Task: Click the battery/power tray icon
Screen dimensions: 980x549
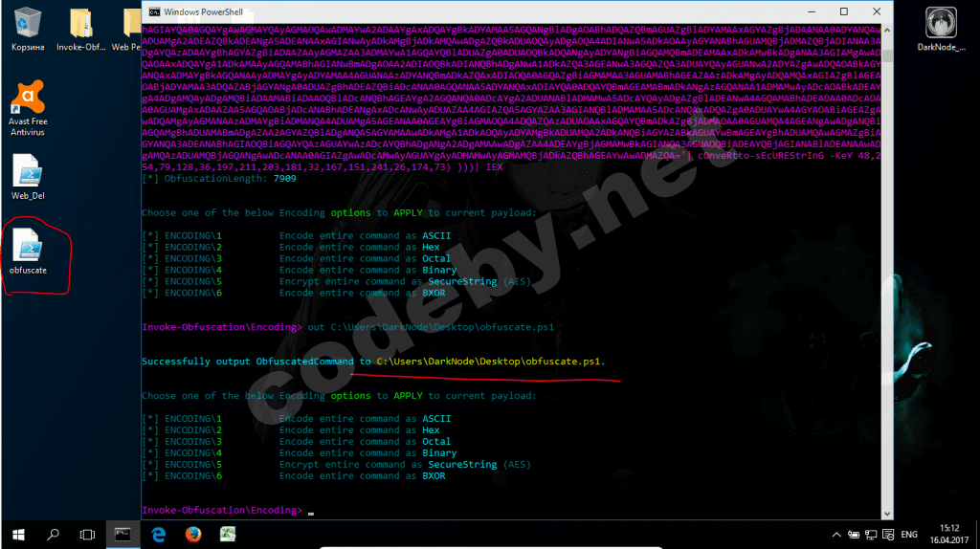Action: click(854, 535)
